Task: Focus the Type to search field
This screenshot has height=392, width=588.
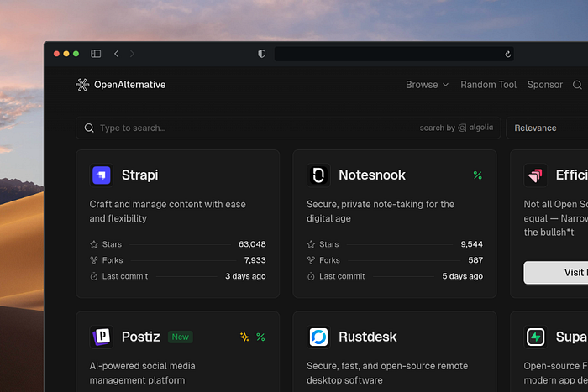Action: 288,128
